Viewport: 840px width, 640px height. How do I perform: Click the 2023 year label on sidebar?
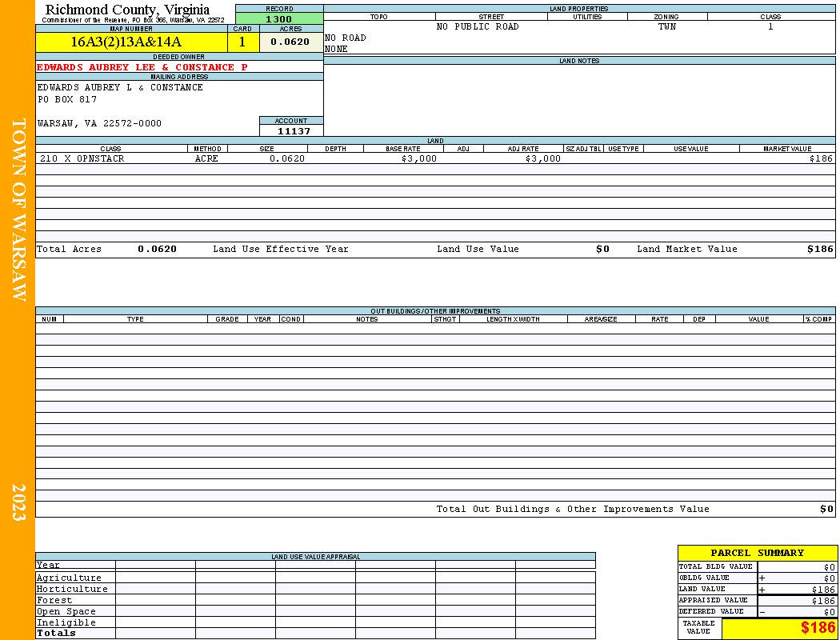tap(18, 502)
